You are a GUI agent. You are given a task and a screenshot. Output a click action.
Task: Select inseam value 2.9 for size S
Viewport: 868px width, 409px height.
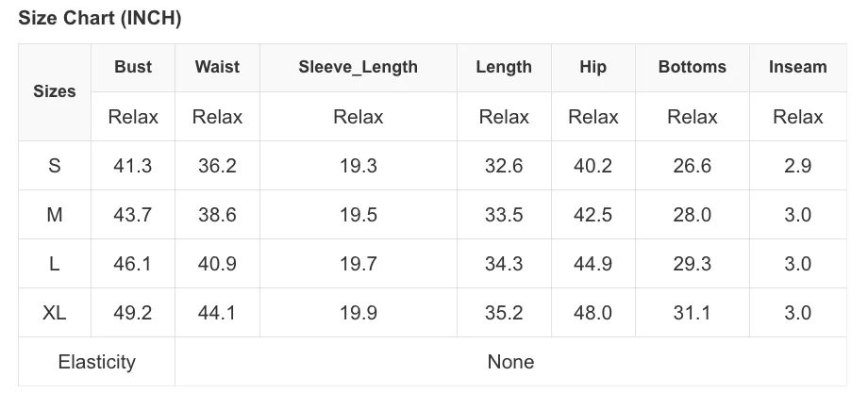pos(797,165)
